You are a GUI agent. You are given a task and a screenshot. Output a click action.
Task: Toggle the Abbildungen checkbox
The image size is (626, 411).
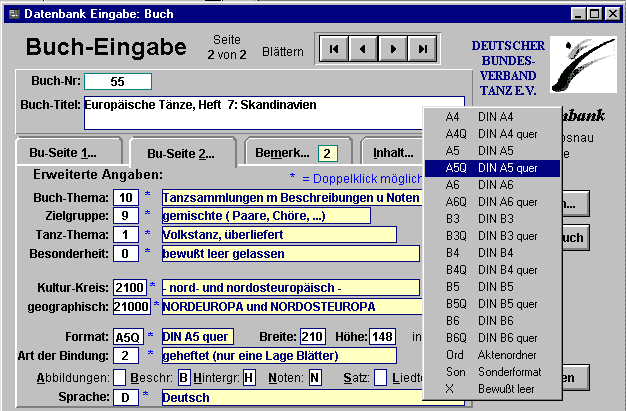120,377
